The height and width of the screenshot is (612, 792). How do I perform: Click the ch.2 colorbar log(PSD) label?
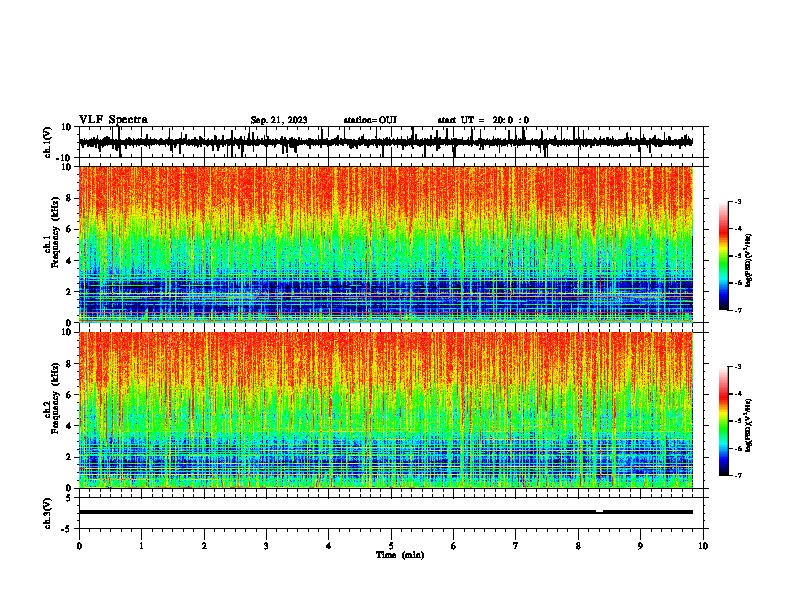(749, 426)
